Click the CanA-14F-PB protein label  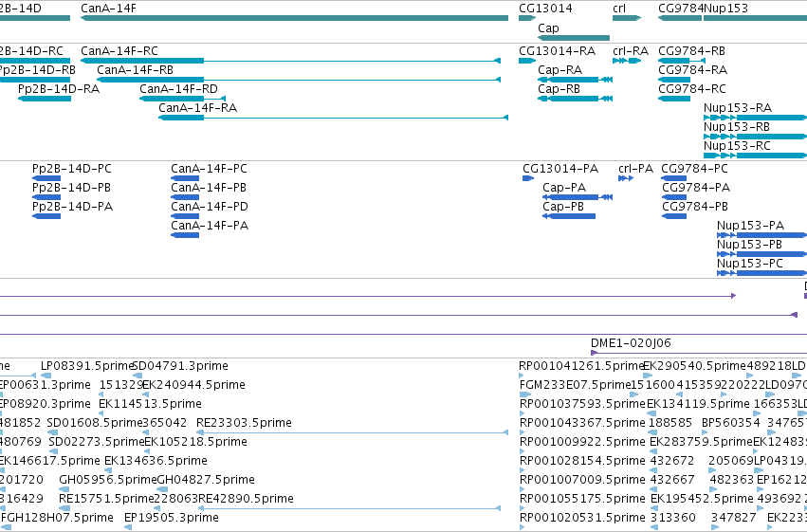(x=209, y=188)
